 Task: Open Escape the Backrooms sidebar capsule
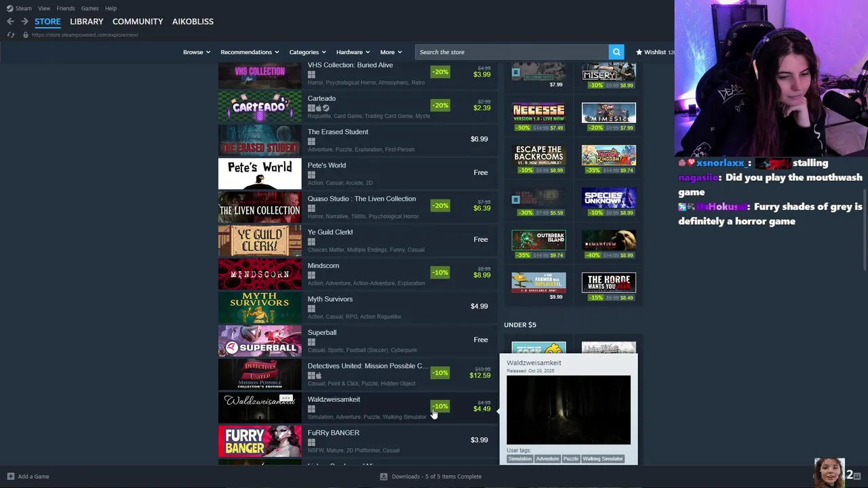coord(538,155)
